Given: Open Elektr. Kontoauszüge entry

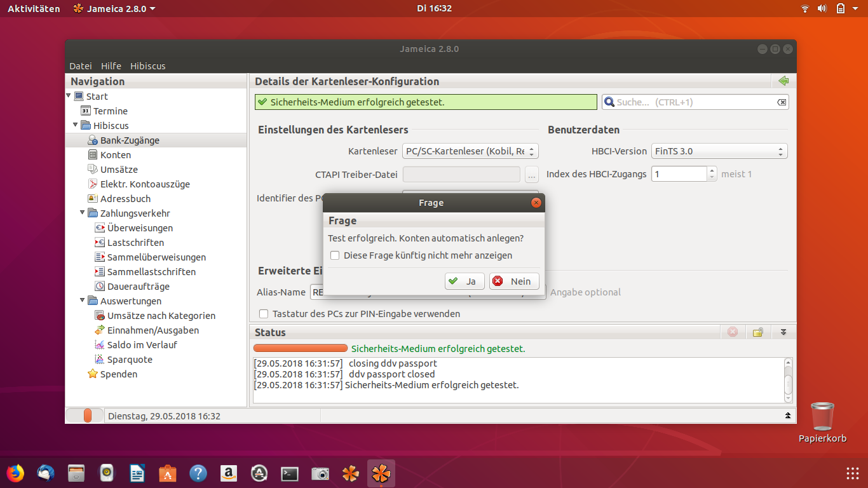Looking at the screenshot, I should 145,184.
